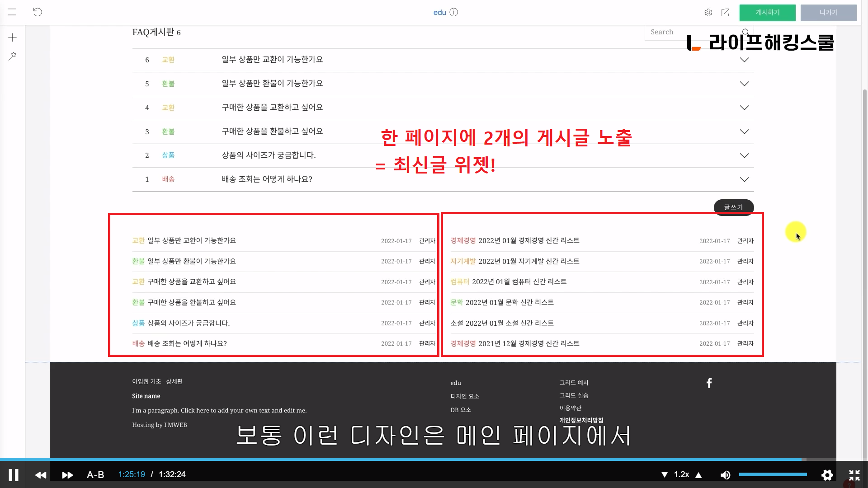Expand FAQ item 6 chevron
Screen dimensions: 868x488
click(744, 60)
